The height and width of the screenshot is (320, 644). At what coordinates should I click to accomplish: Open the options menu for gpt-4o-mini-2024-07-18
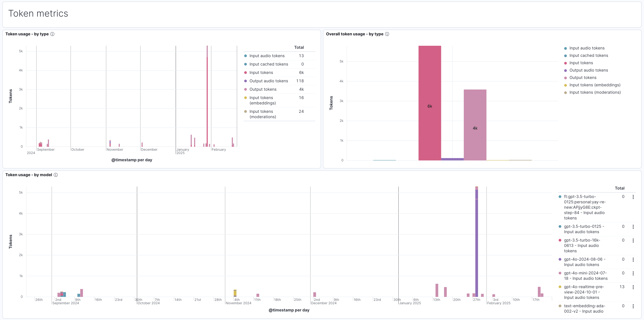tap(633, 273)
